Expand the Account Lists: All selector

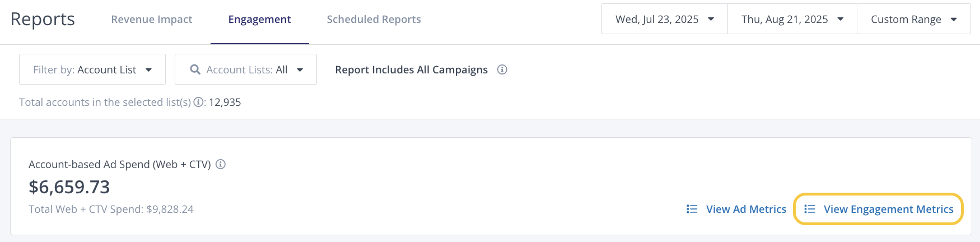[x=246, y=69]
